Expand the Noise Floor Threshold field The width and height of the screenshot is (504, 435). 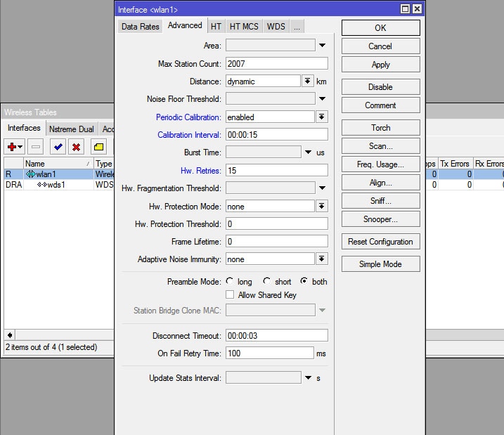(322, 99)
